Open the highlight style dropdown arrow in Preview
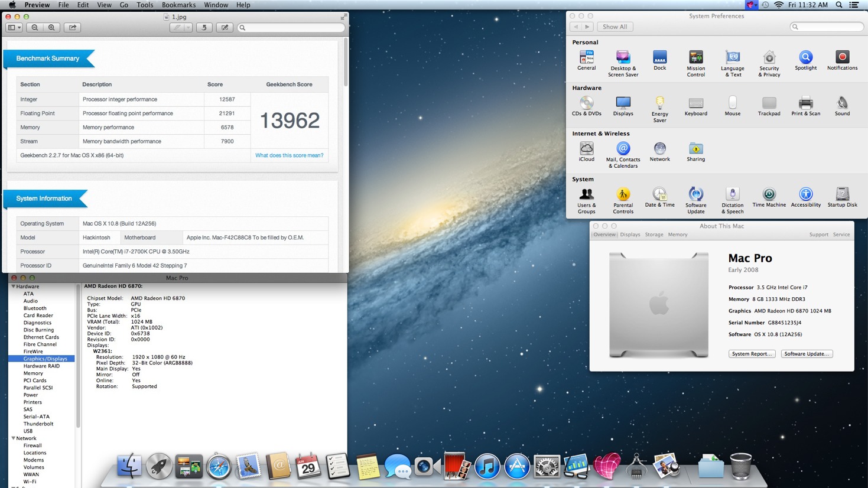868x488 pixels. pyautogui.click(x=187, y=27)
